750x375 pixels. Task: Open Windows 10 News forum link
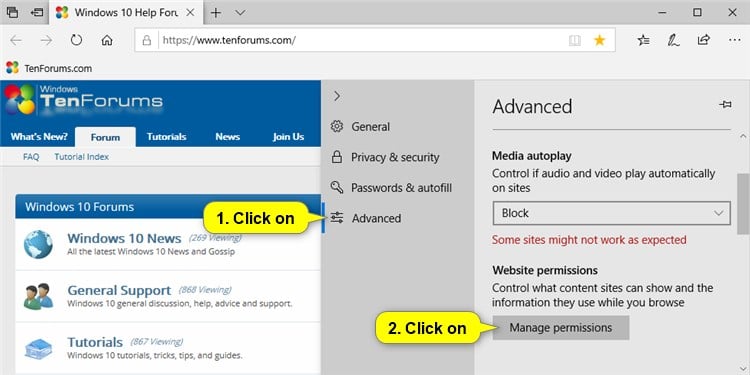tap(124, 238)
